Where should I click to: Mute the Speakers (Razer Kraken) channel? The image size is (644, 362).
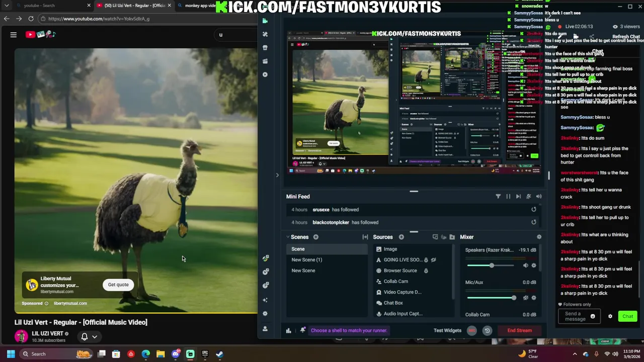[x=526, y=265]
